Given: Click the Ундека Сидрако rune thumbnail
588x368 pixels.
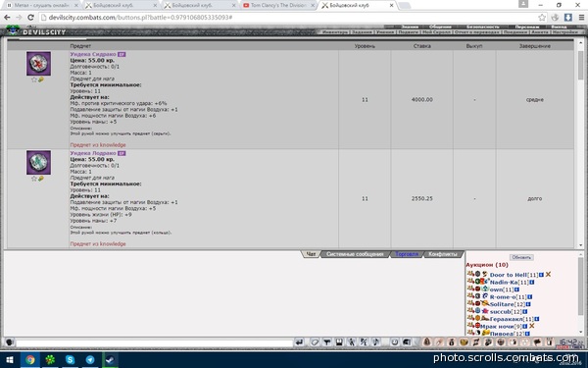Looking at the screenshot, I should (x=38, y=64).
